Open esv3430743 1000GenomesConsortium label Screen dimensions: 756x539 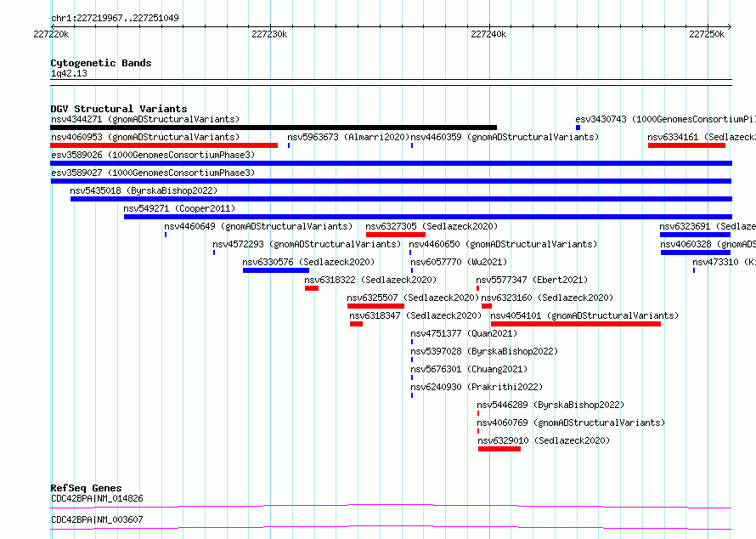(665, 119)
